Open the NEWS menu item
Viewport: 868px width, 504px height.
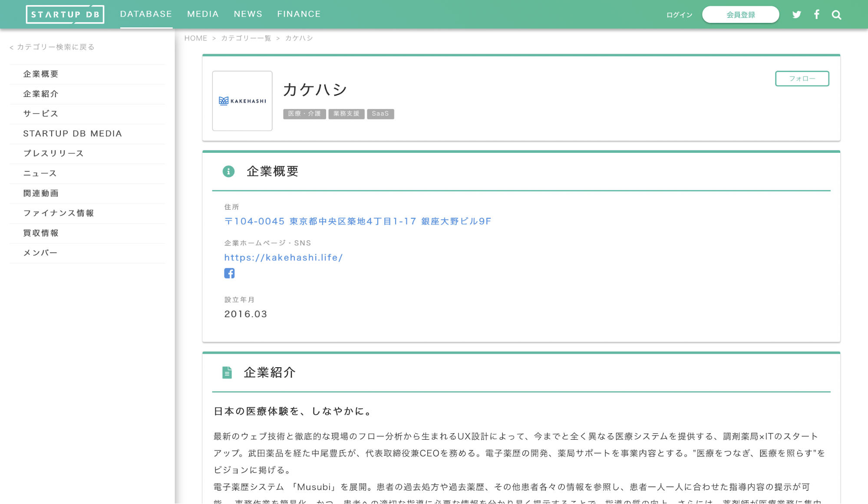click(x=248, y=13)
